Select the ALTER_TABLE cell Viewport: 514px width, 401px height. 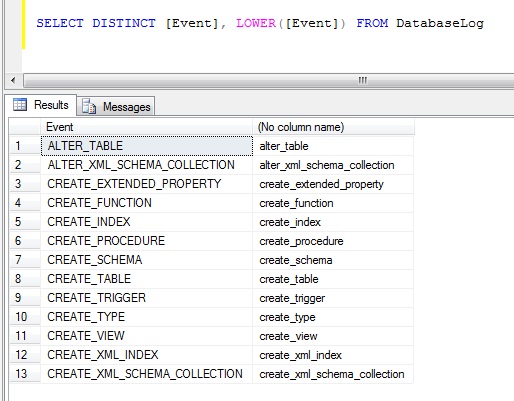(147, 146)
